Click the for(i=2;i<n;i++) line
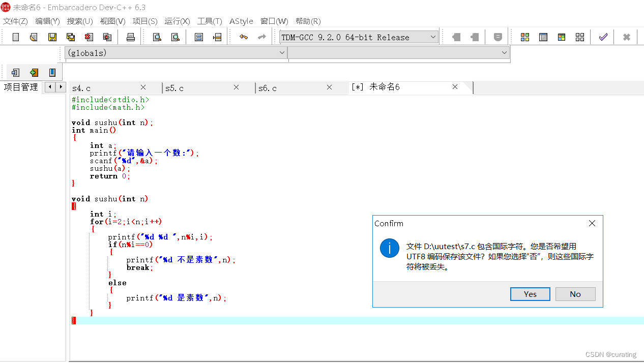Viewport: 644px width, 363px height. point(126,222)
